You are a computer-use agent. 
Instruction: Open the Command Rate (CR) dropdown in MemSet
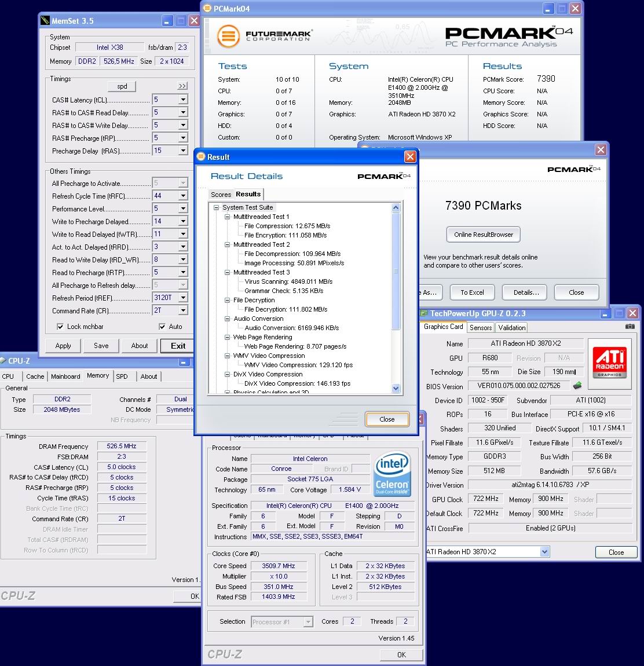point(183,310)
